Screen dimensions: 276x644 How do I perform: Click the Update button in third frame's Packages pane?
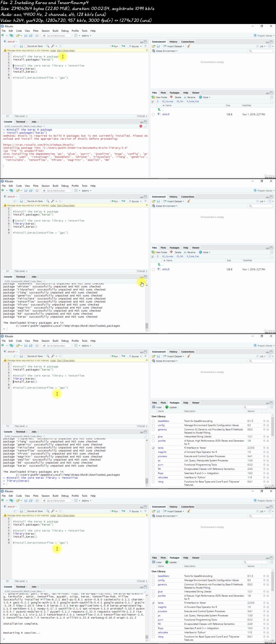click(171, 407)
